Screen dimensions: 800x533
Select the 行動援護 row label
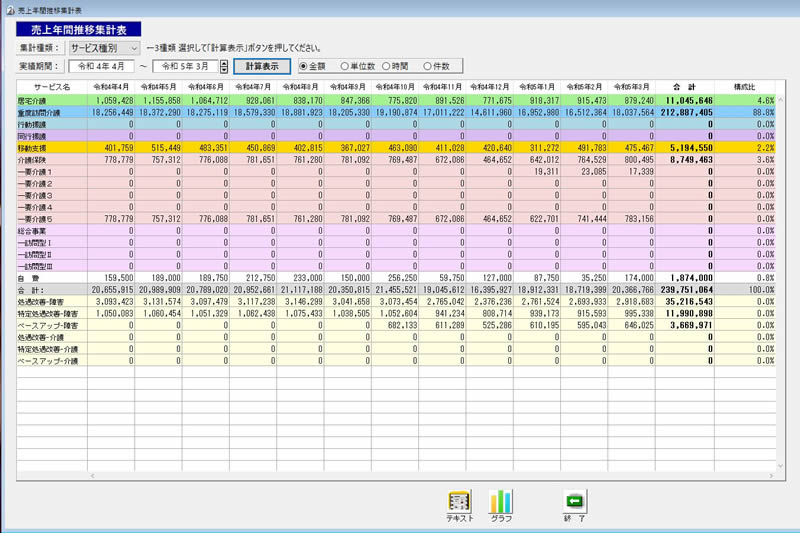tap(52, 124)
